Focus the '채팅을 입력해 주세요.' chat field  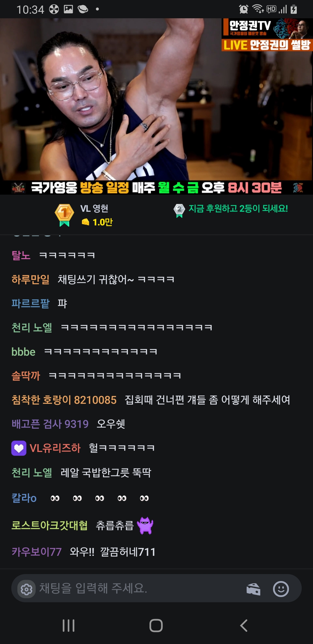tap(139, 588)
